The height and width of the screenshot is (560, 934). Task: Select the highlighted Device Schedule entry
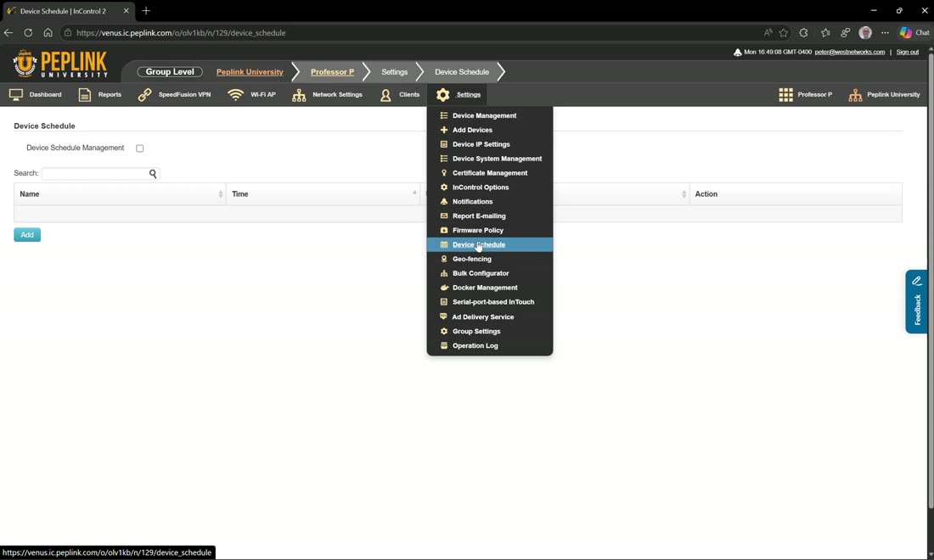490,244
